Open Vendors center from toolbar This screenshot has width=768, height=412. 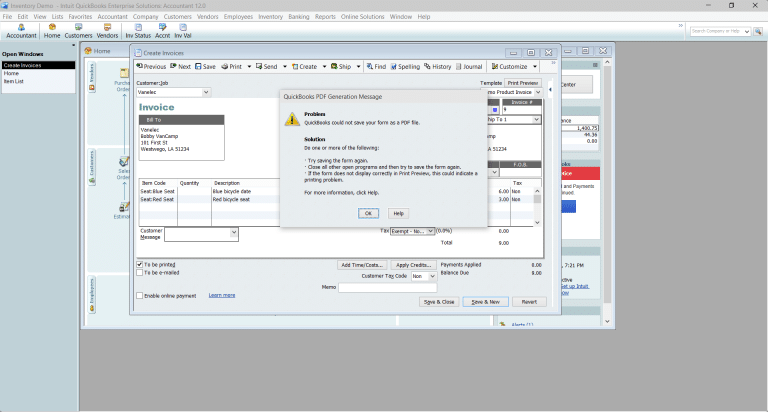click(107, 31)
